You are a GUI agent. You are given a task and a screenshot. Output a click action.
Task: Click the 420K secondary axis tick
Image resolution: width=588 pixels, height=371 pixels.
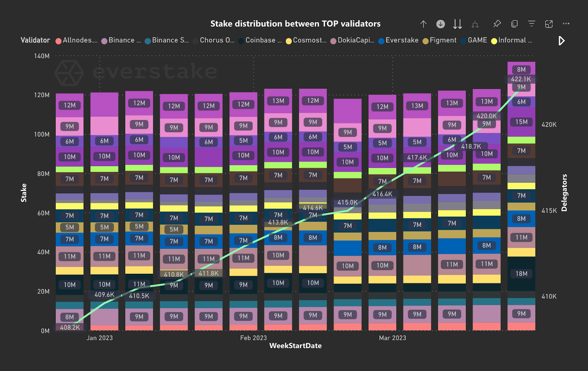click(549, 125)
